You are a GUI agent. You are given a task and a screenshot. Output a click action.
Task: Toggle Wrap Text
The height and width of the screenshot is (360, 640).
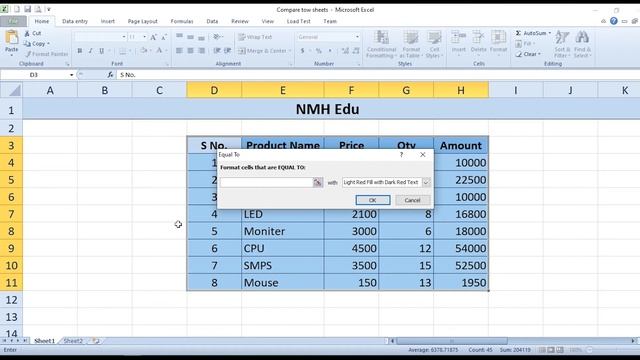tap(255, 37)
